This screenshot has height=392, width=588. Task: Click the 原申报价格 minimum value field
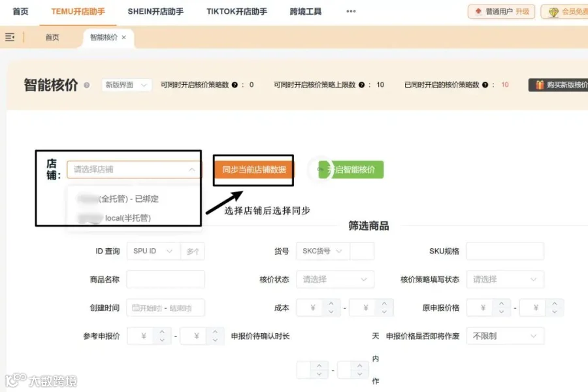(481, 308)
